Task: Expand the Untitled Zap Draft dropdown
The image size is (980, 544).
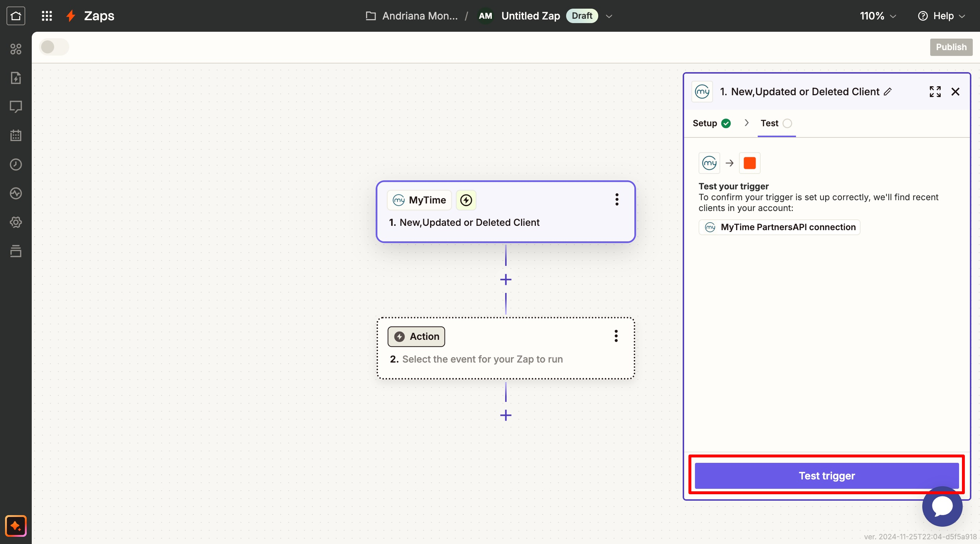Action: (x=609, y=16)
